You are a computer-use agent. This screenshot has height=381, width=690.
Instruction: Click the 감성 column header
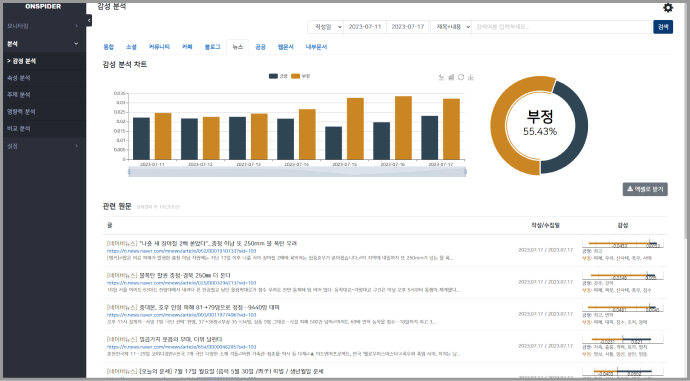(623, 225)
